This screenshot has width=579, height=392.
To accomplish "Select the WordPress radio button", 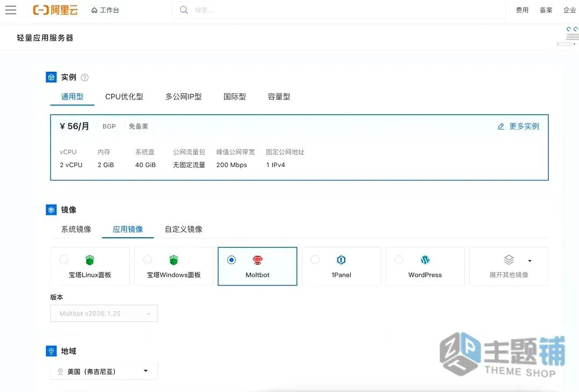I will tap(399, 260).
